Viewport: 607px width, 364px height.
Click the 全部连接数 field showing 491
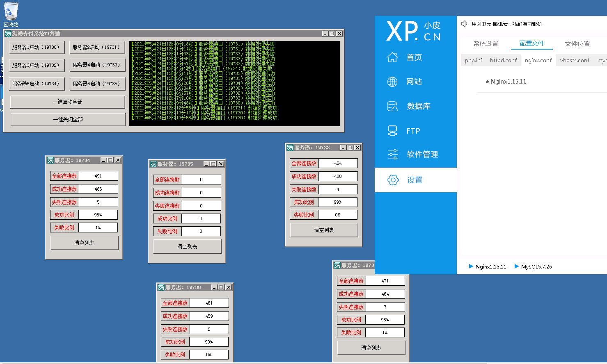coord(98,176)
